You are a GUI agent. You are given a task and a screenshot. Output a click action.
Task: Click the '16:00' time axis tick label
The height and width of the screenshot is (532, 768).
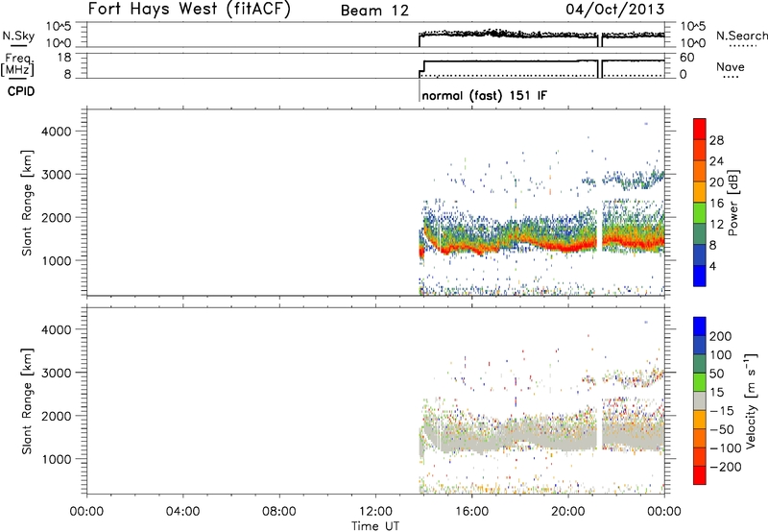[471, 512]
